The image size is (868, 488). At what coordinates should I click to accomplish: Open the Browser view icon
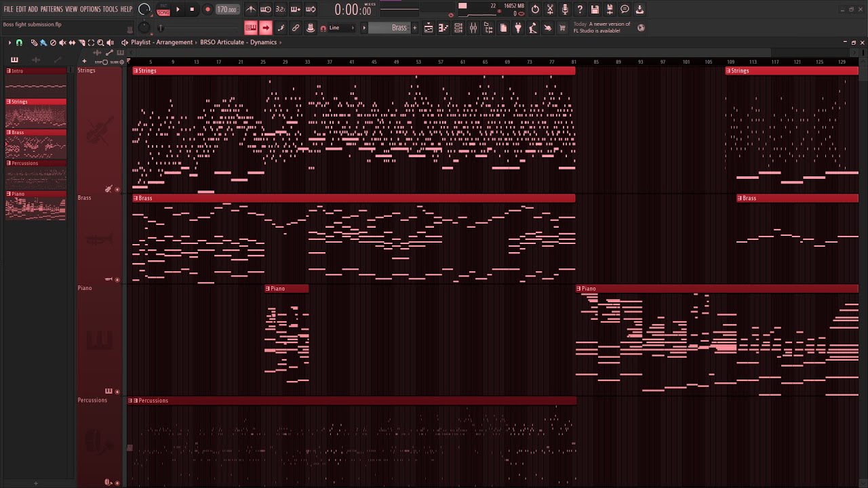coord(488,28)
